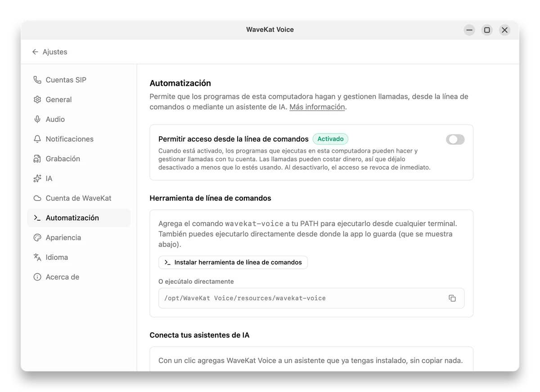
Task: Select the IA settings section
Action: coord(79,179)
